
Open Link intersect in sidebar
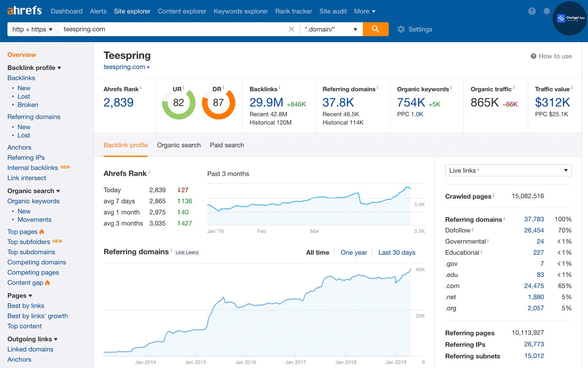coord(27,178)
